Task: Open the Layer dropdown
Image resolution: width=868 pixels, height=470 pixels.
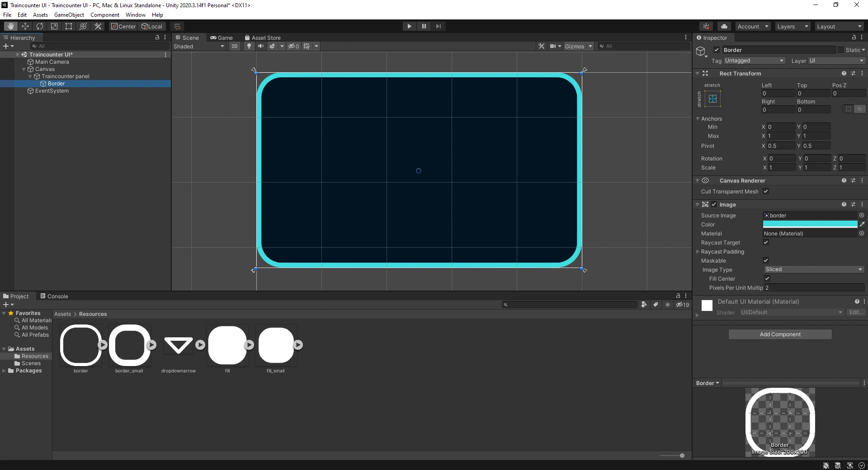Action: click(x=836, y=61)
